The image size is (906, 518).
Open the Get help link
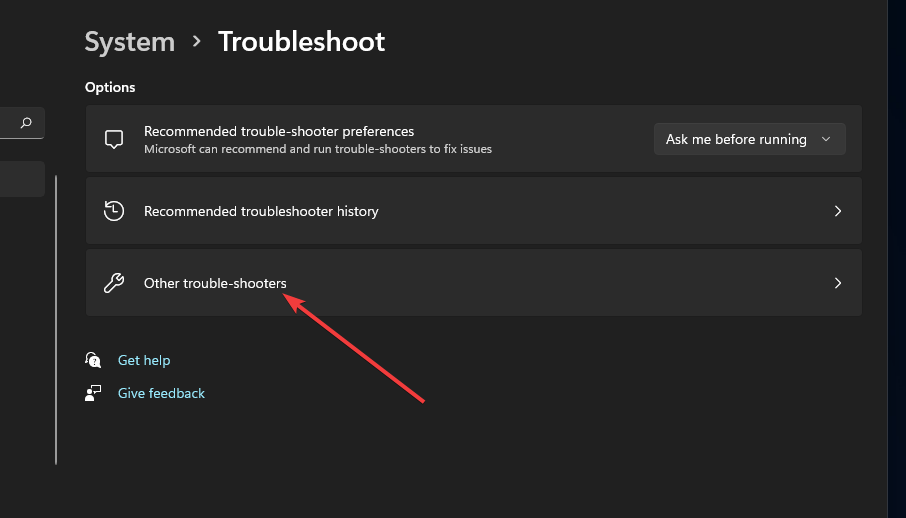pyautogui.click(x=144, y=360)
